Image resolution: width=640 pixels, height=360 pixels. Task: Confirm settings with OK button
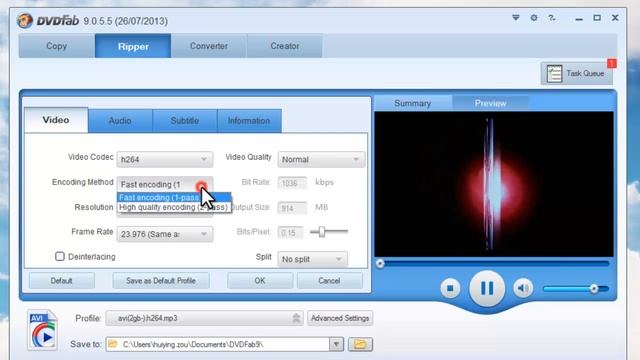pos(260,281)
